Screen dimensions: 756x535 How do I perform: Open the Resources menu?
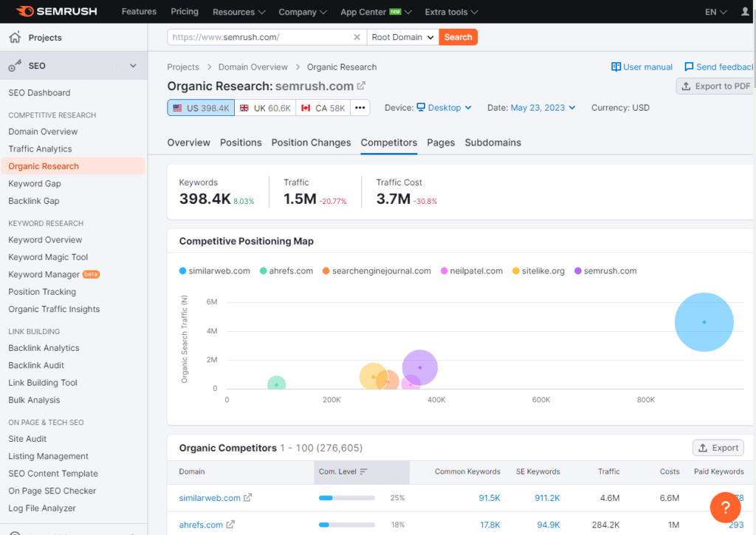tap(238, 12)
